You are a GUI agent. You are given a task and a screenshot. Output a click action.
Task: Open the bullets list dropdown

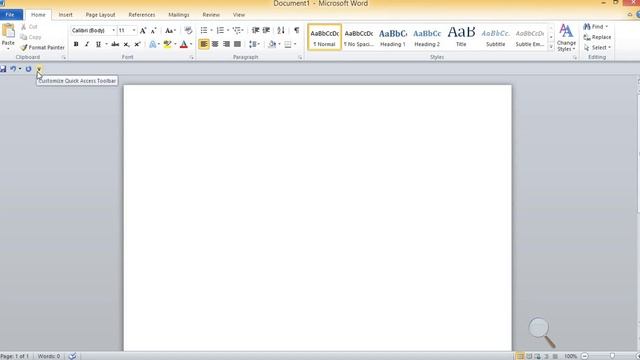[x=211, y=31]
